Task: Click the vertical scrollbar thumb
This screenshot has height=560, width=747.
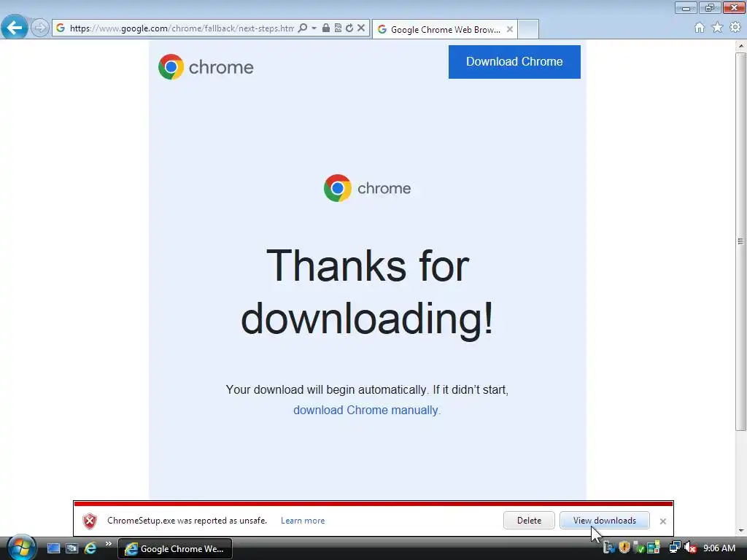Action: [741, 241]
